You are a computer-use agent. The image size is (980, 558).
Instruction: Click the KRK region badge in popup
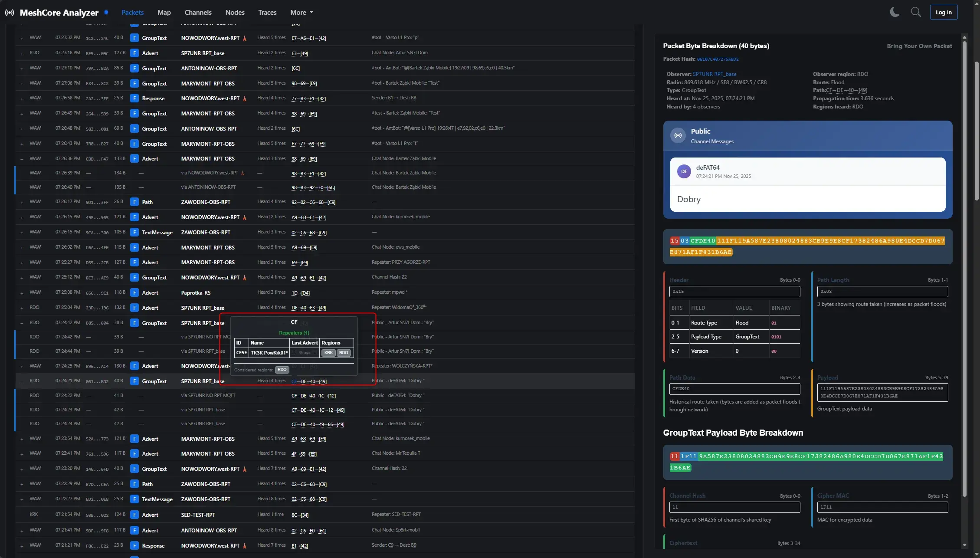(328, 353)
